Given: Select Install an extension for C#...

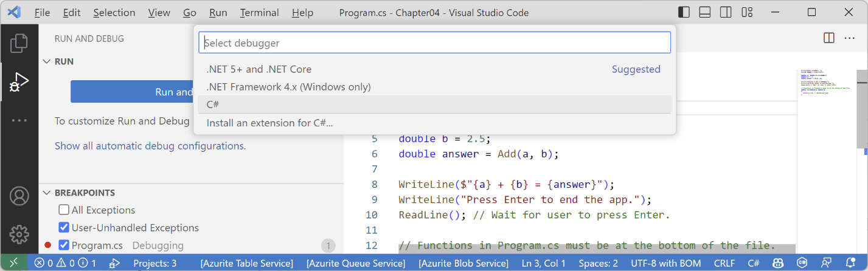Looking at the screenshot, I should point(434,123).
